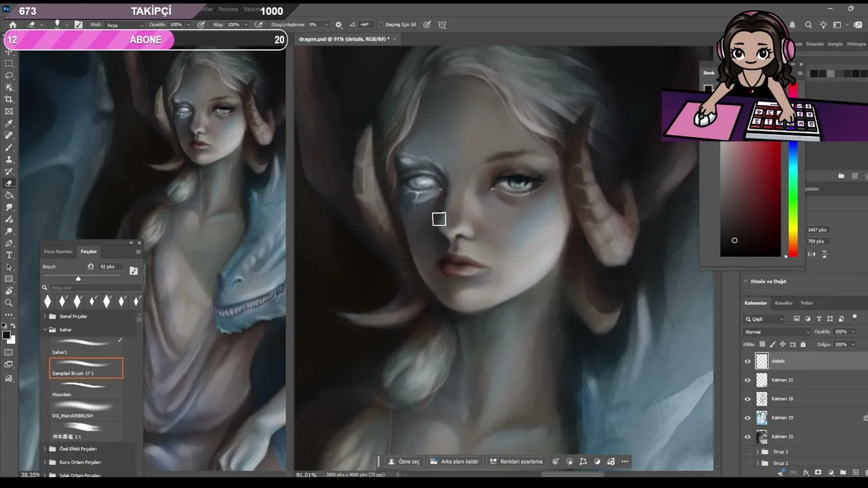Select the Smudge tool

coord(9,207)
